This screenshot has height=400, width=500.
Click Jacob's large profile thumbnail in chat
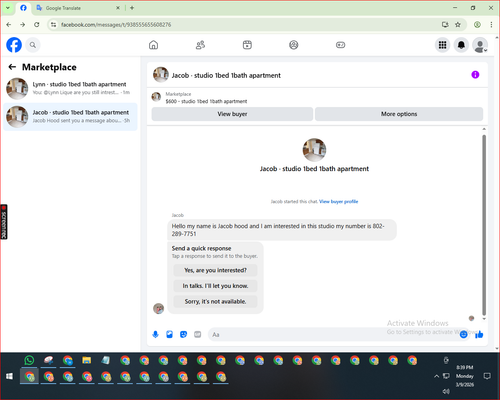[x=314, y=150]
